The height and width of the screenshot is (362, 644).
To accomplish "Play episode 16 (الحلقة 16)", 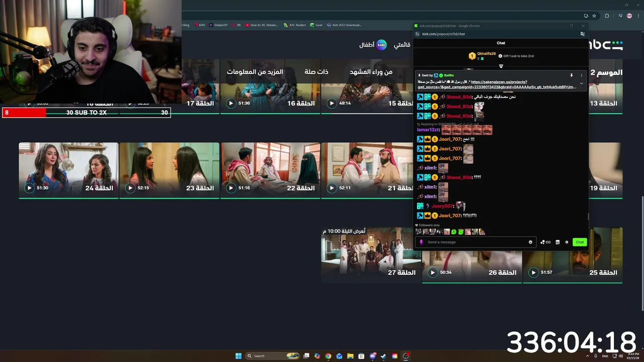I will pos(231,104).
